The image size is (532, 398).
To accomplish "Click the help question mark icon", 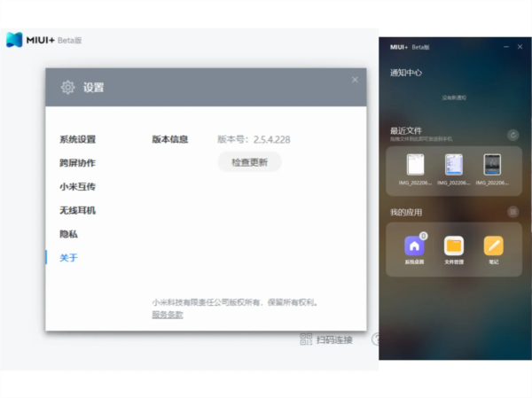I will pos(375,339).
